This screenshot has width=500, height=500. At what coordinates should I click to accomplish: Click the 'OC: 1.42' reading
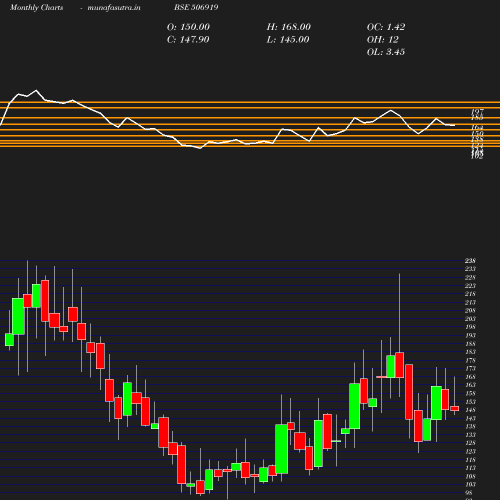click(386, 27)
